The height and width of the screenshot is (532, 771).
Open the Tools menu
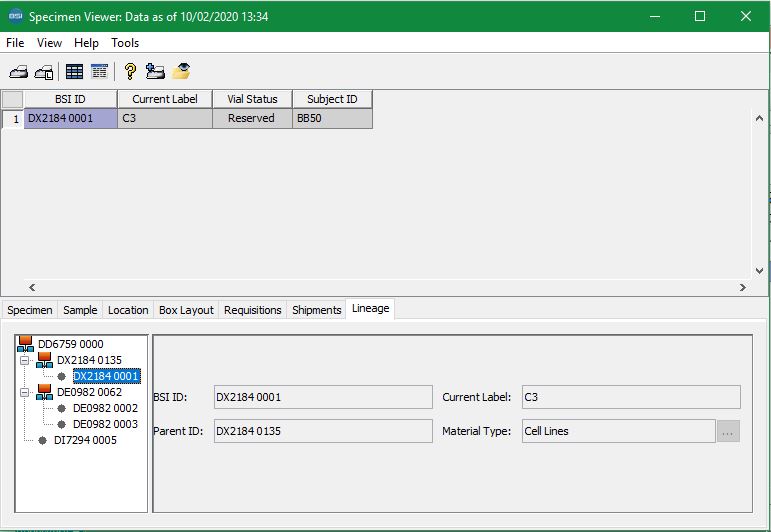(x=125, y=43)
